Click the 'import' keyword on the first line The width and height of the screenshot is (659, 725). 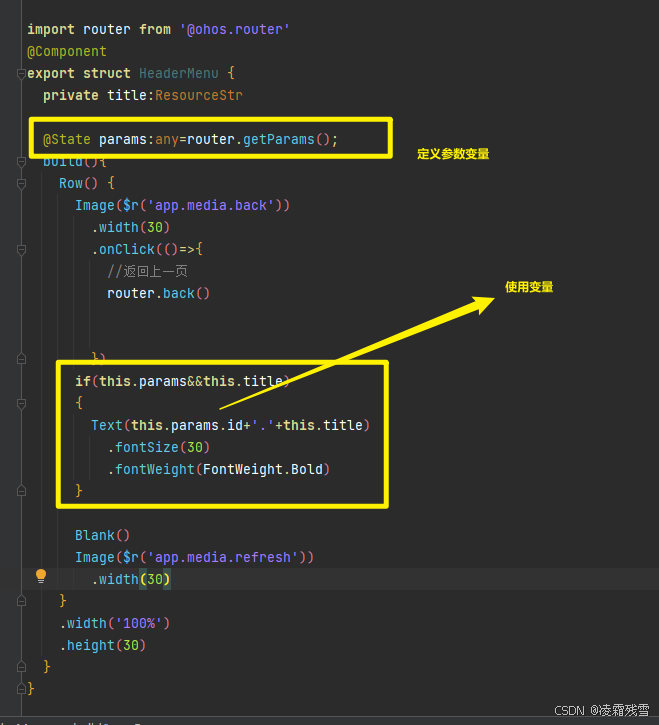51,30
